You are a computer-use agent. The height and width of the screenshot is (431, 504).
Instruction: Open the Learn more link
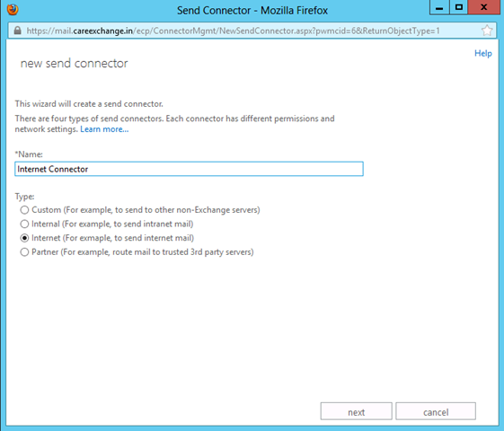(x=104, y=129)
